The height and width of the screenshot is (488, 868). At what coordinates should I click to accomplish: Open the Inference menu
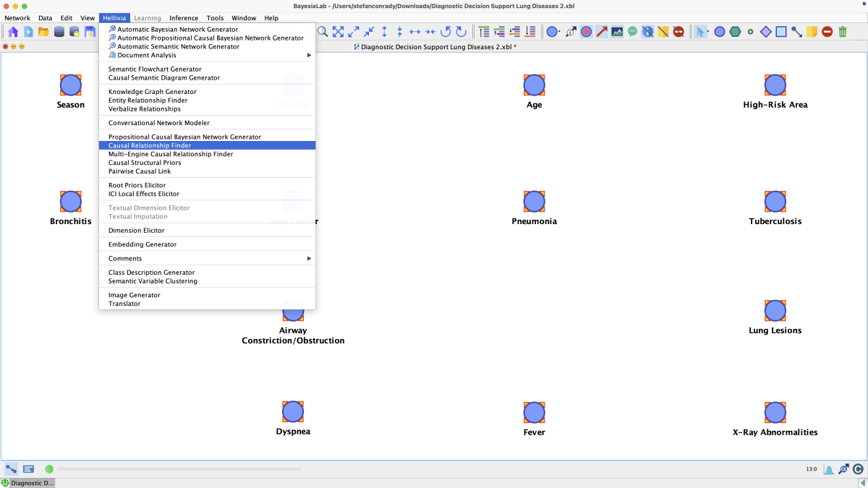coord(184,18)
